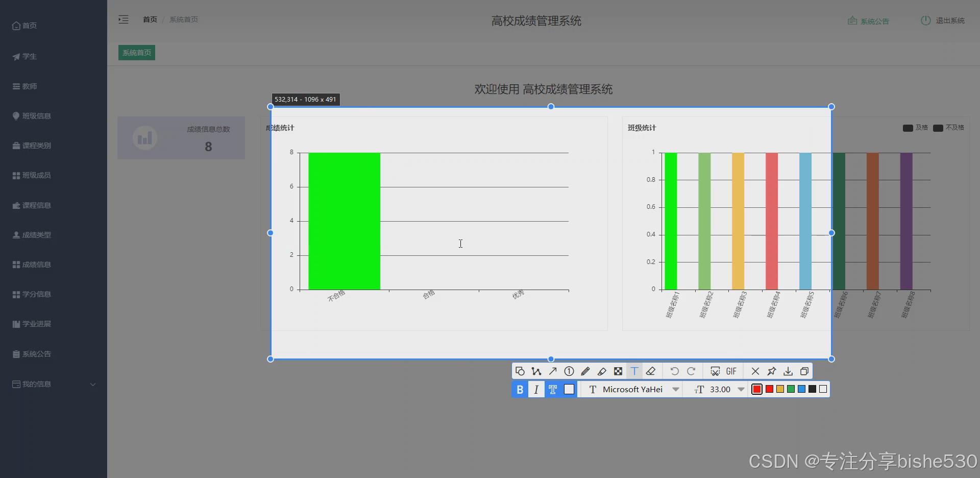Click the green 不合格 bar in the chart

(344, 221)
